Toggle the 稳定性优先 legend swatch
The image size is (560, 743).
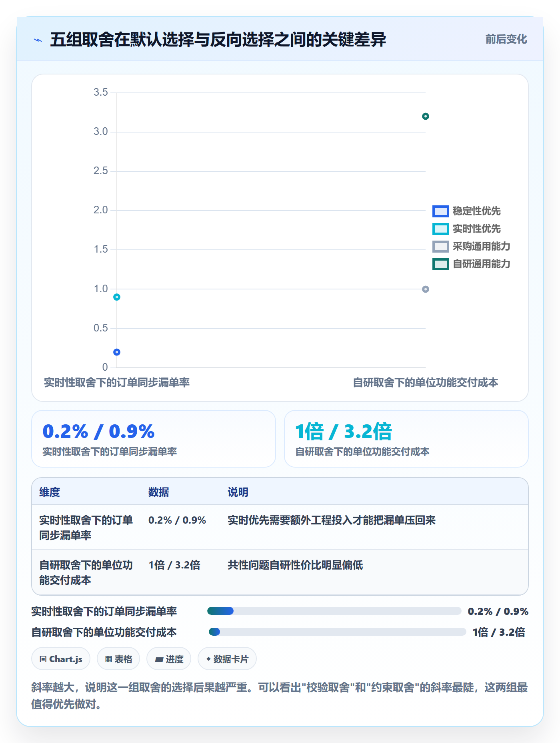440,211
